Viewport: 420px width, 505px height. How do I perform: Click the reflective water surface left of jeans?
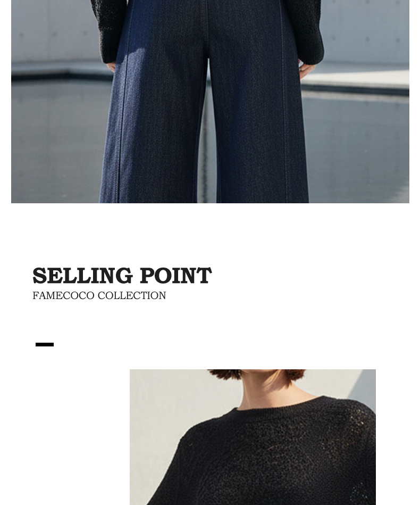tap(58, 142)
